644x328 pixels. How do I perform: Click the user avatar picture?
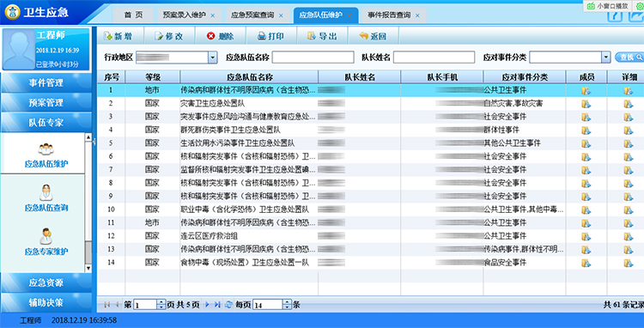[19, 49]
